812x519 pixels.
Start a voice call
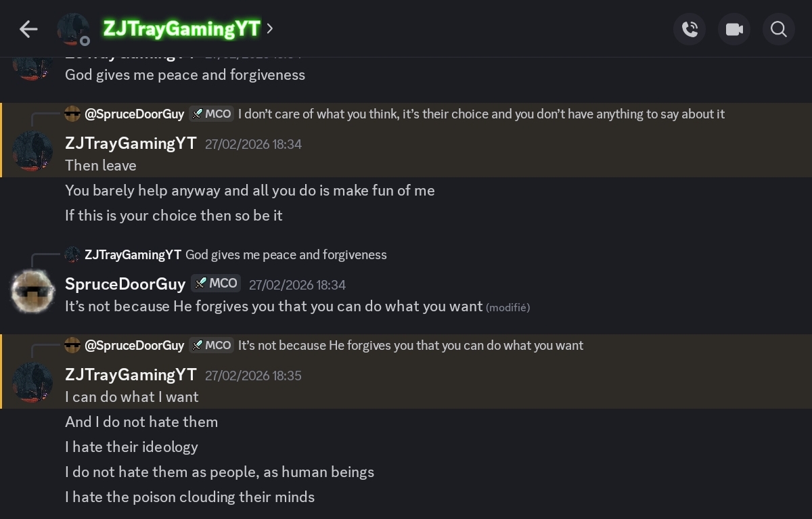click(x=690, y=29)
